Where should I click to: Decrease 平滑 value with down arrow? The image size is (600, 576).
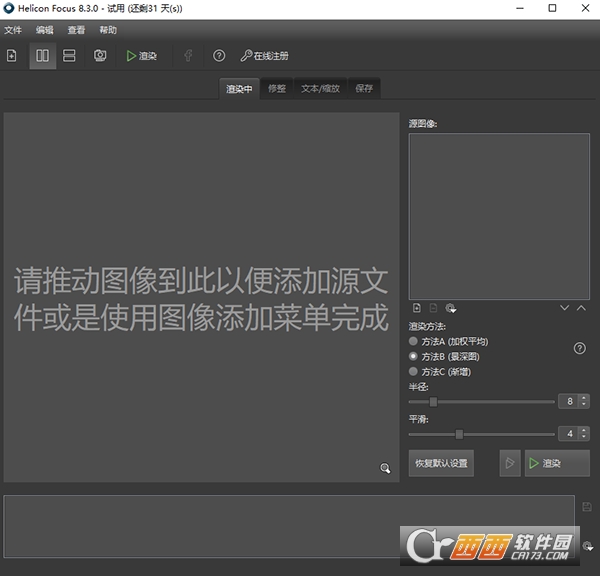click(584, 437)
